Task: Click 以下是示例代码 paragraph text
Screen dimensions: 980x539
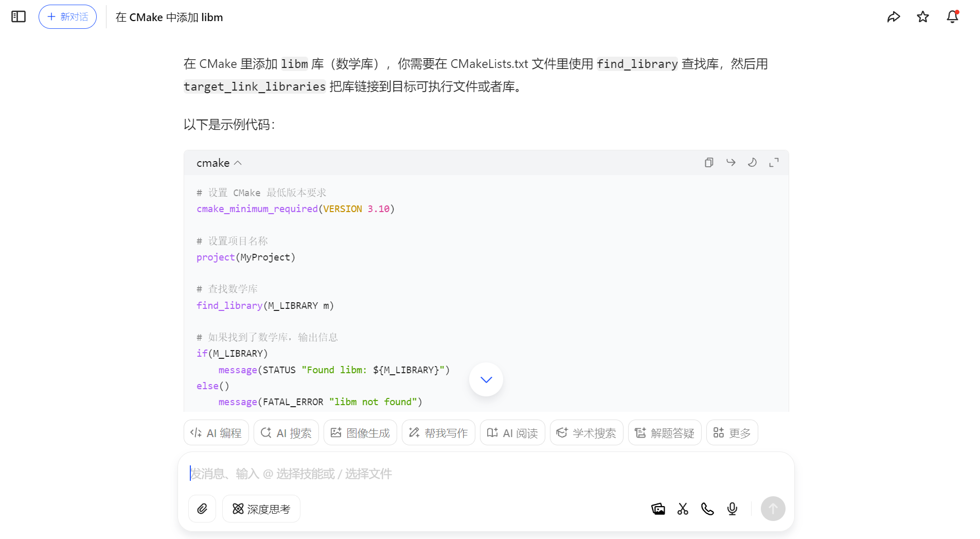Action: [x=229, y=125]
